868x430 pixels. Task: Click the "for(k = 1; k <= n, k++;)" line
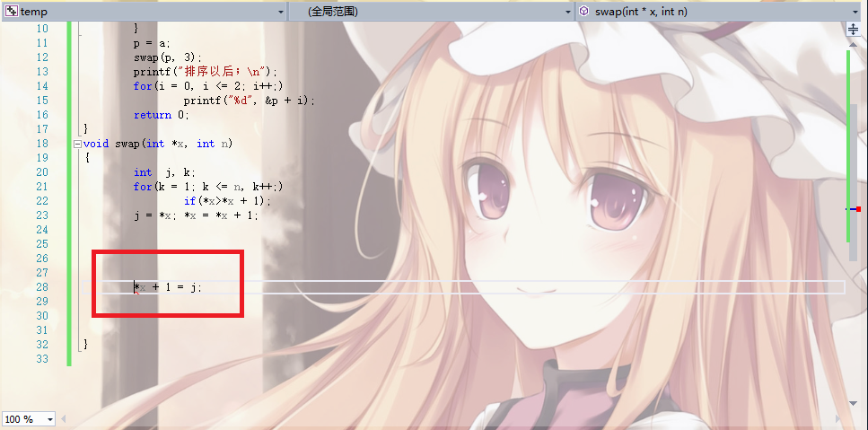(208, 187)
